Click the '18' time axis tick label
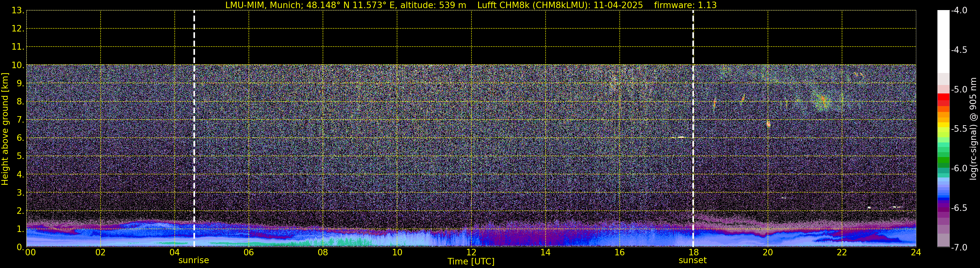Image resolution: width=980 pixels, height=268 pixels. click(x=694, y=252)
